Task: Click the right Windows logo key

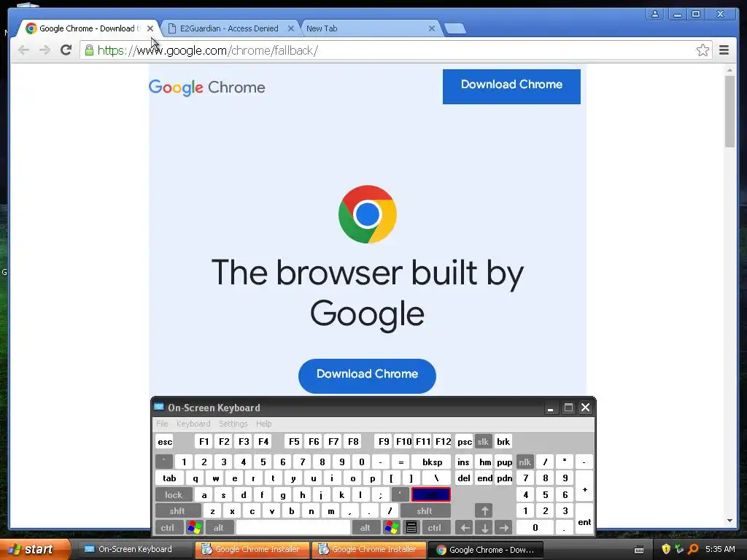Action: pos(392,528)
